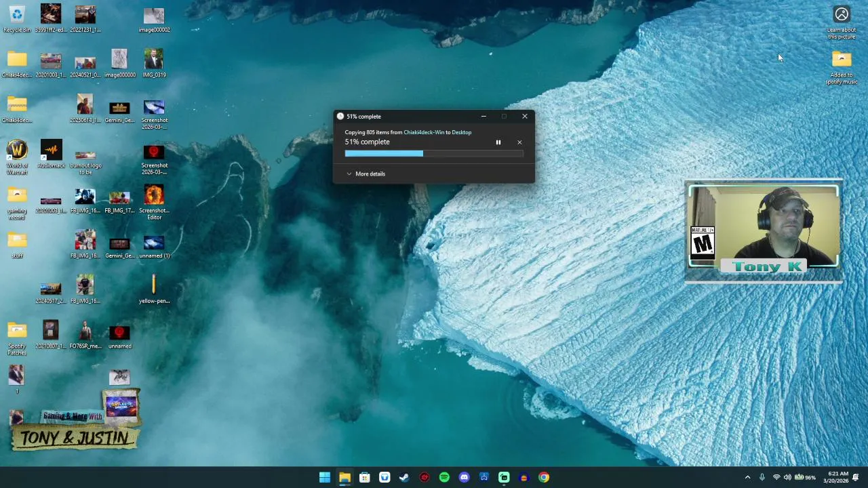
Task: Select the unnamed (1) image
Action: pyautogui.click(x=154, y=245)
